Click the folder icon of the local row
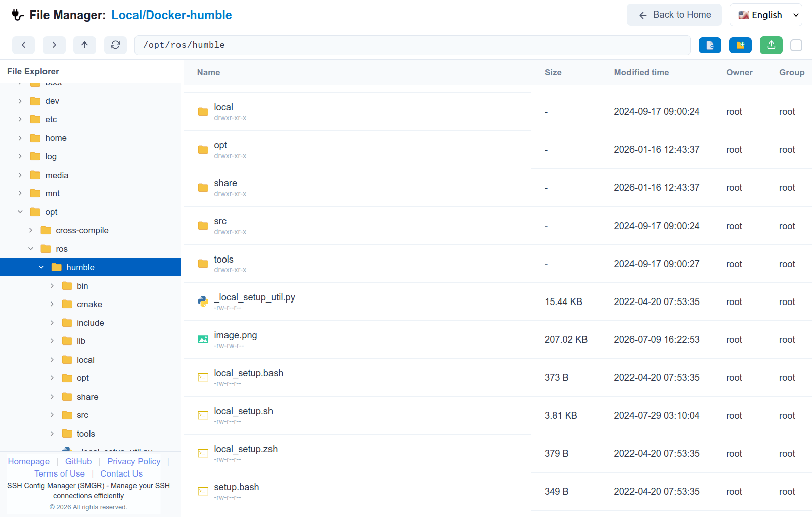812x517 pixels. click(x=203, y=112)
